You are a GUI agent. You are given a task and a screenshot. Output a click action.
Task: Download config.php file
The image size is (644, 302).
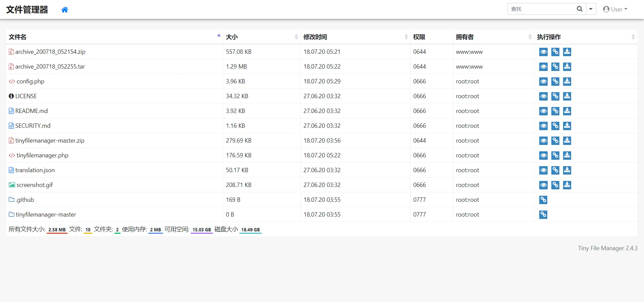[x=567, y=81]
